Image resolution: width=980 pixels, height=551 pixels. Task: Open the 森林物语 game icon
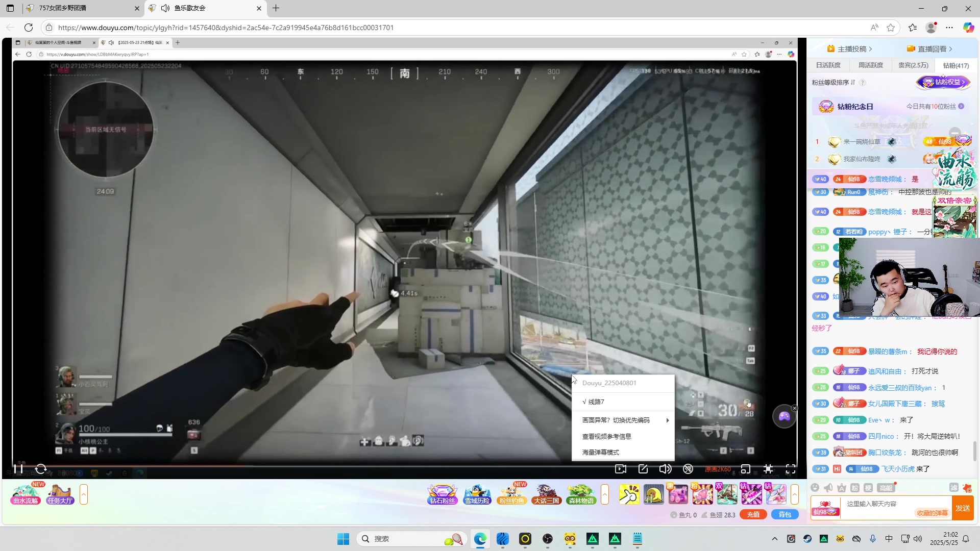pos(581,494)
